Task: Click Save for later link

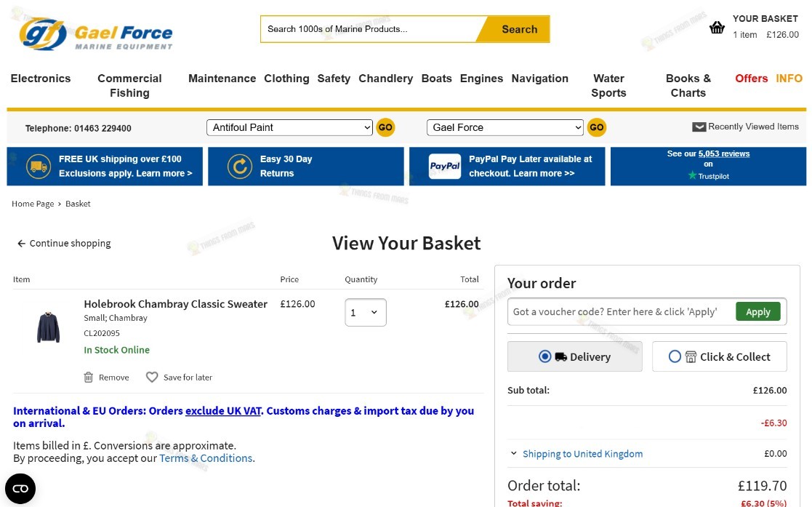Action: click(x=188, y=378)
